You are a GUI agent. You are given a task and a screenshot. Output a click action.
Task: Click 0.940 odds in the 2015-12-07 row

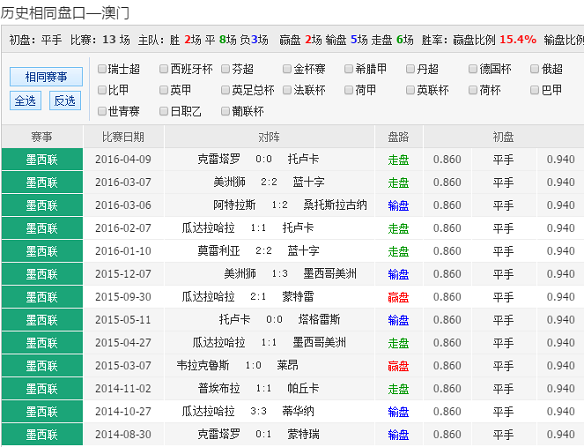click(561, 274)
